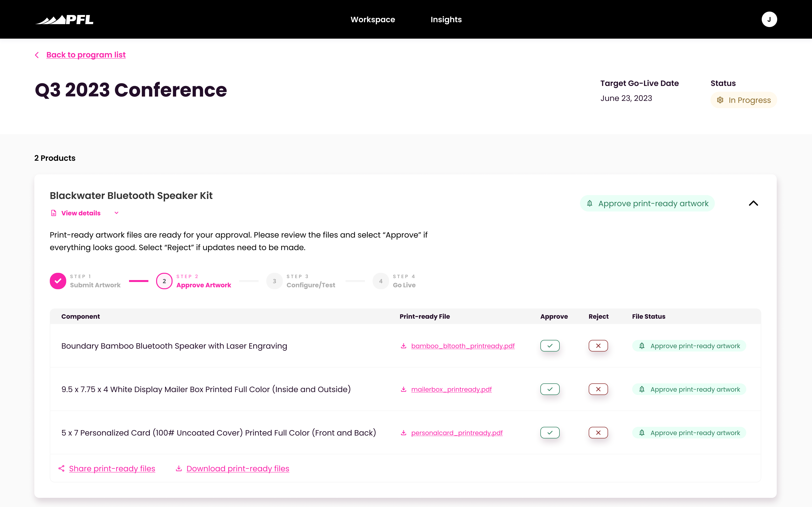Open the Insights navigation item

(446, 19)
